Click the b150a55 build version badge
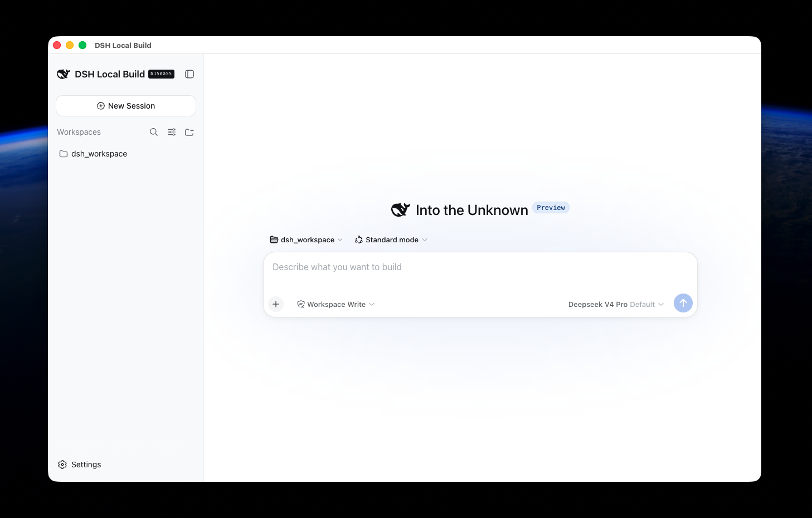 [x=162, y=74]
